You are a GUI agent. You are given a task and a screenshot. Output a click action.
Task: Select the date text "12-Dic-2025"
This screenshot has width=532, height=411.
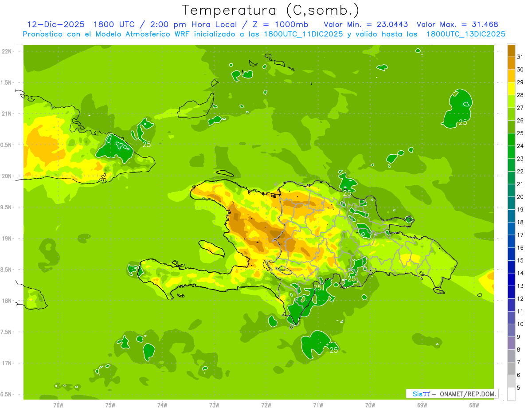[x=56, y=24]
